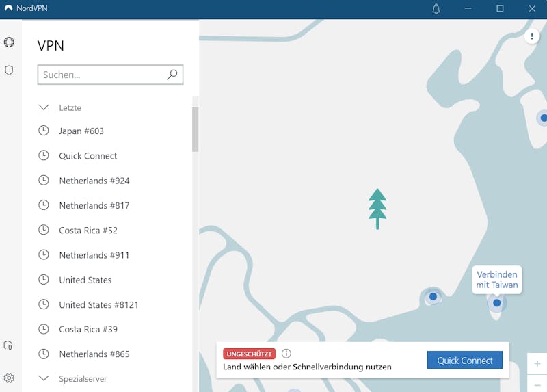The image size is (547, 392).
Task: Open the VPN globe sidebar icon
Action: pos(9,42)
